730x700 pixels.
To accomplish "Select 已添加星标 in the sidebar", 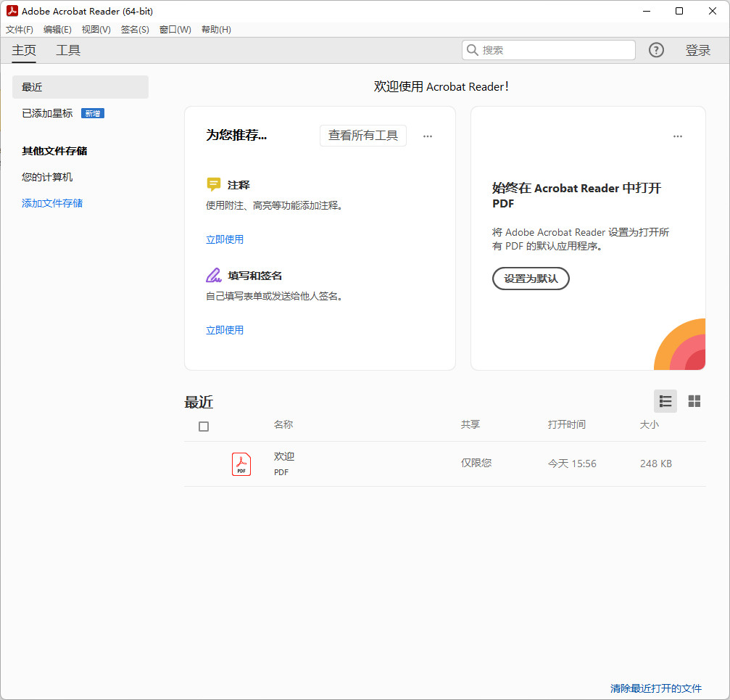I will click(x=47, y=113).
